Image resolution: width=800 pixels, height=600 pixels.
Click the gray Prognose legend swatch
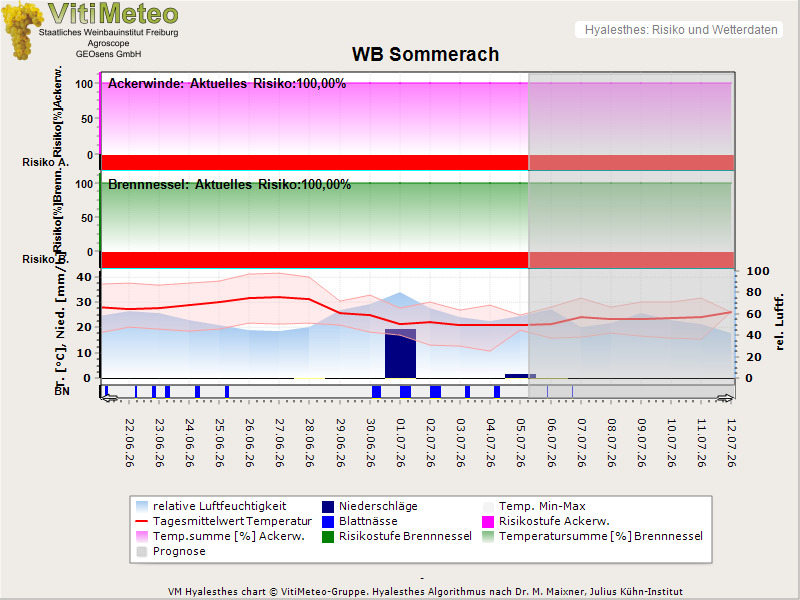(142, 552)
